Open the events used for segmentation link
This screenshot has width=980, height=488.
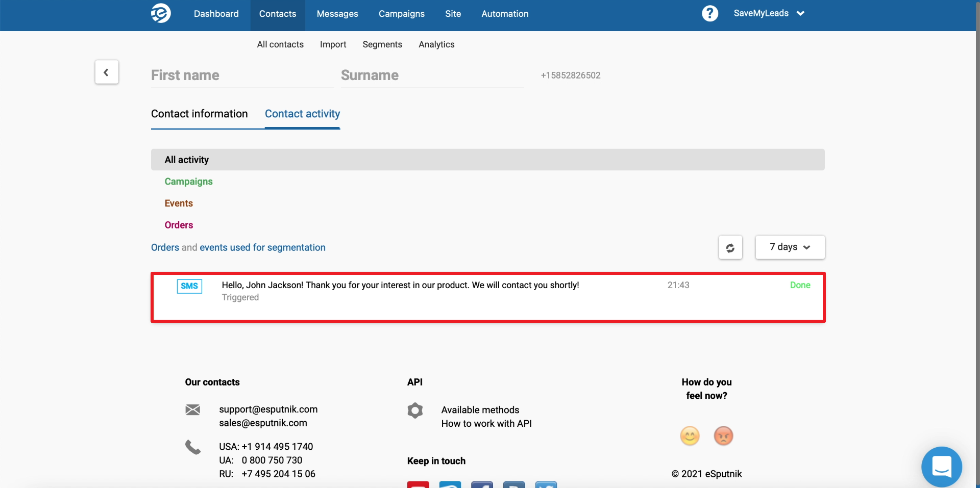point(262,247)
